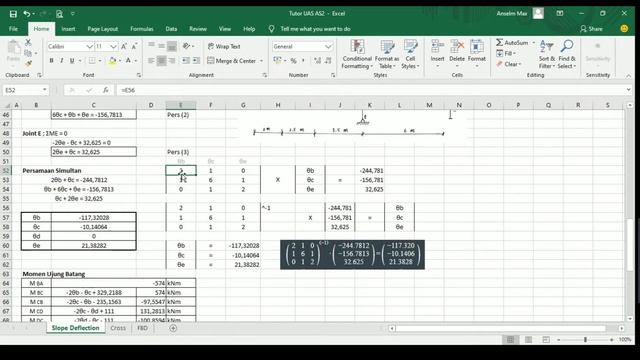Switch to the FBD sheet tab
The width and height of the screenshot is (640, 360).
(142, 328)
